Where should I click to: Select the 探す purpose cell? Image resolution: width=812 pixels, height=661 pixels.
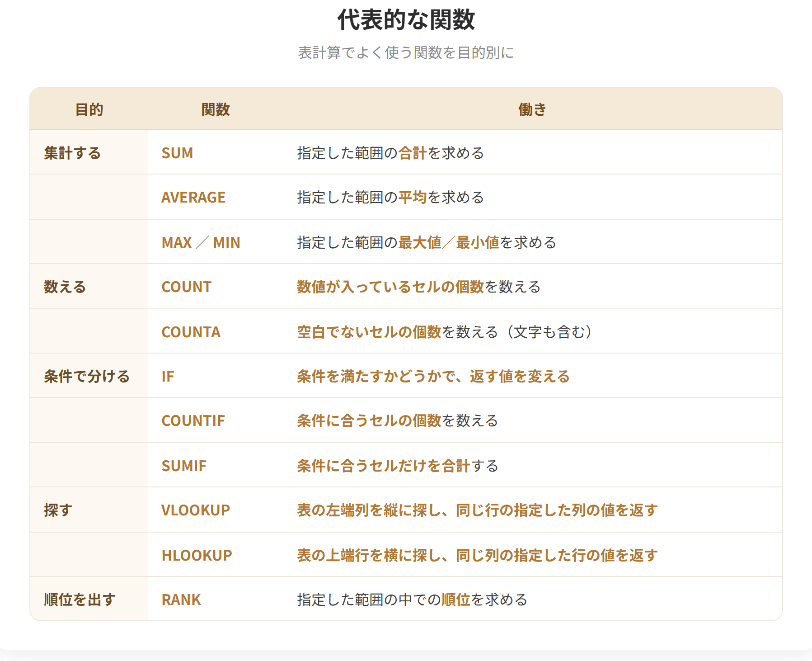click(x=89, y=510)
